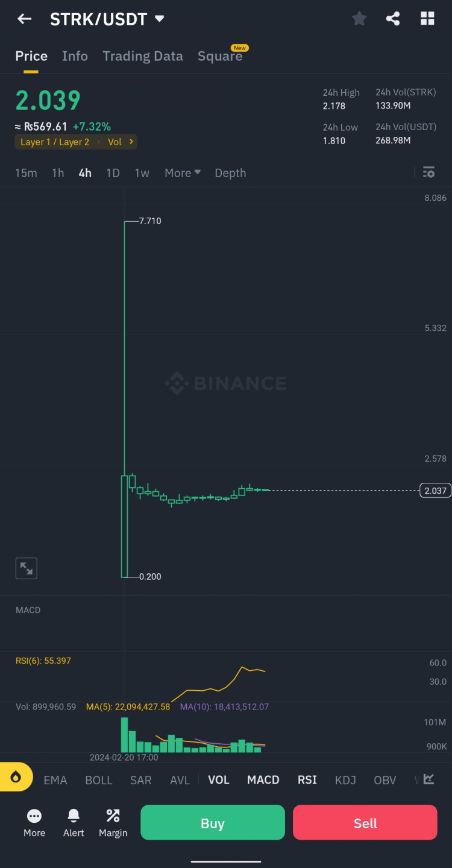The width and height of the screenshot is (452, 868).
Task: Open the Alert bell icon
Action: tap(74, 823)
